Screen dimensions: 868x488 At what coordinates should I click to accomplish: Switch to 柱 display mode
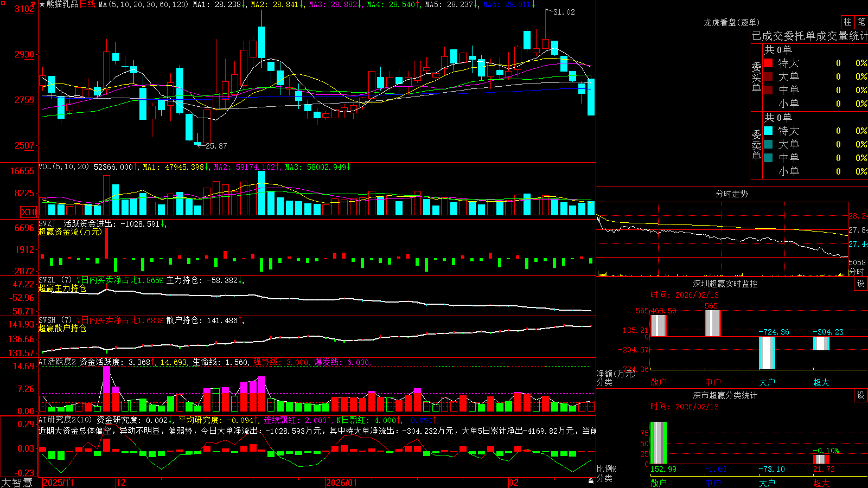(x=847, y=22)
